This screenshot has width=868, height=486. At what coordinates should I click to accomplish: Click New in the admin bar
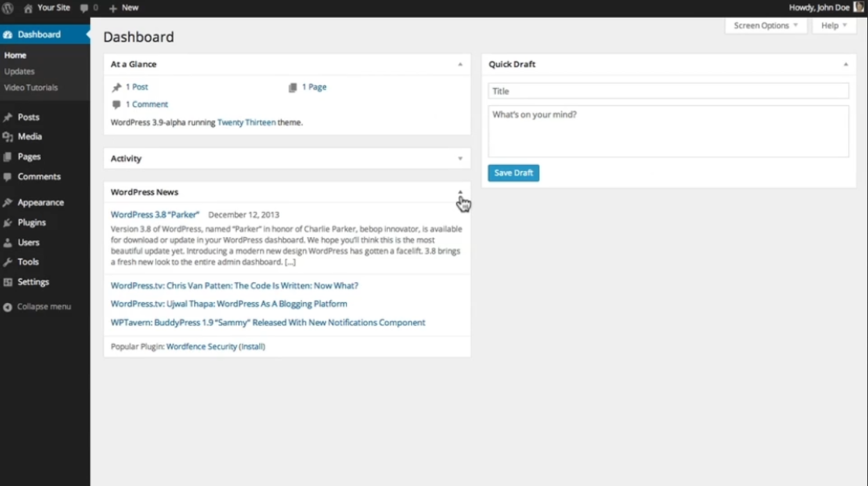point(130,8)
